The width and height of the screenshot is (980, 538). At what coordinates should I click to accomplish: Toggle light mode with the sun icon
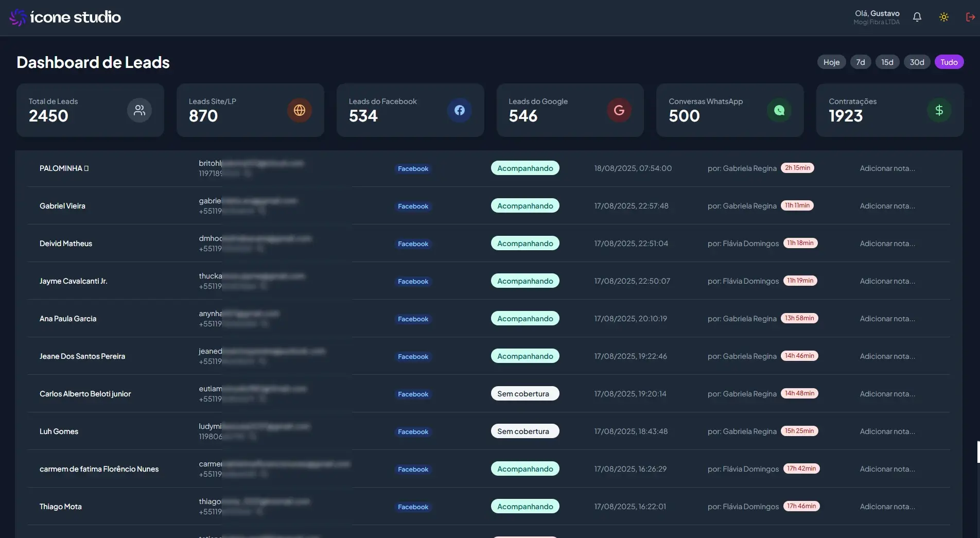943,16
